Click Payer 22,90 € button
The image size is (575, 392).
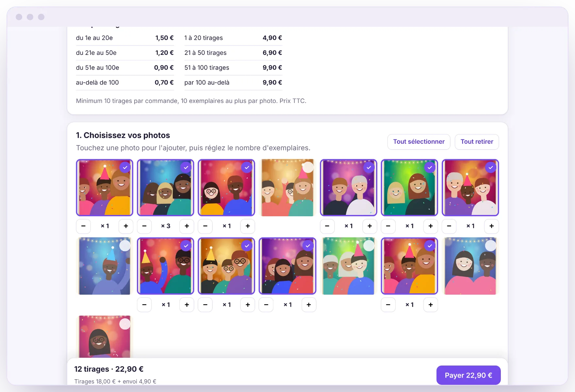click(x=468, y=375)
